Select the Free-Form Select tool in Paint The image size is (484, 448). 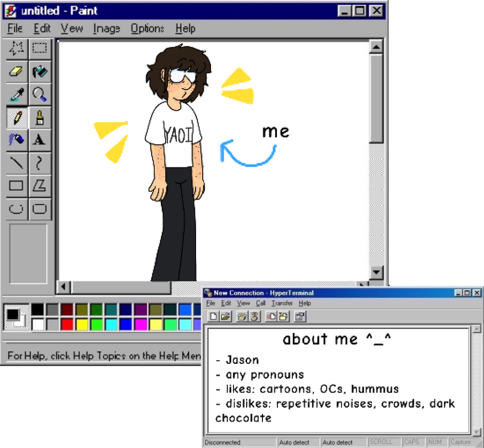[x=17, y=48]
